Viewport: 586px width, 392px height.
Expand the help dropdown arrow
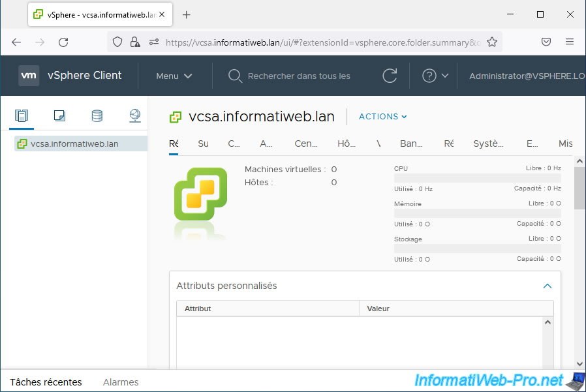[x=445, y=76]
